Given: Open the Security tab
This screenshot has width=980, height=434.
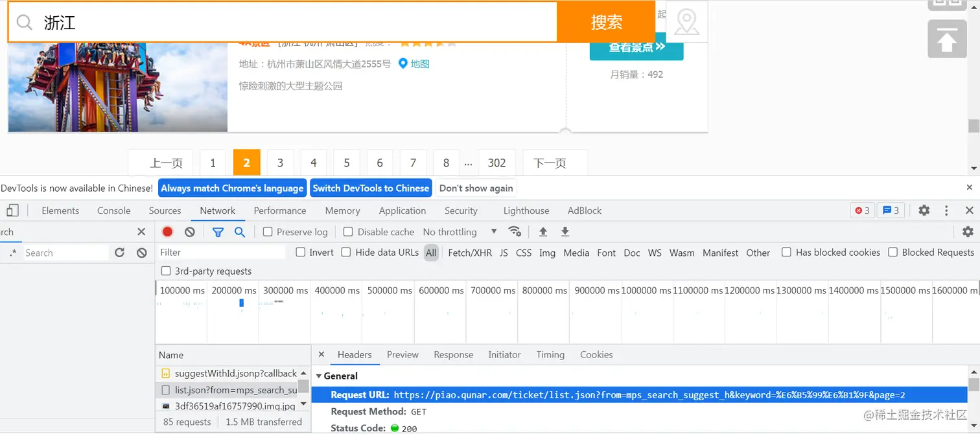Looking at the screenshot, I should coord(461,211).
